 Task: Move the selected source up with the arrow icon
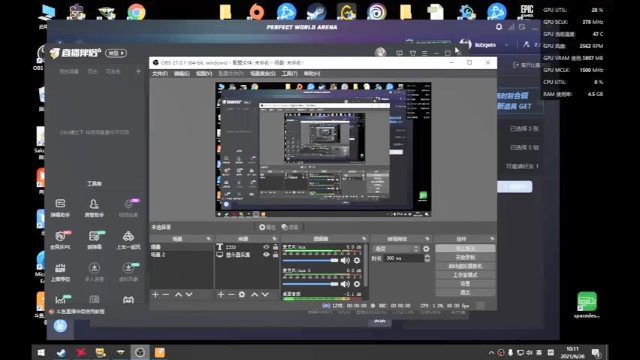pyautogui.click(x=255, y=294)
